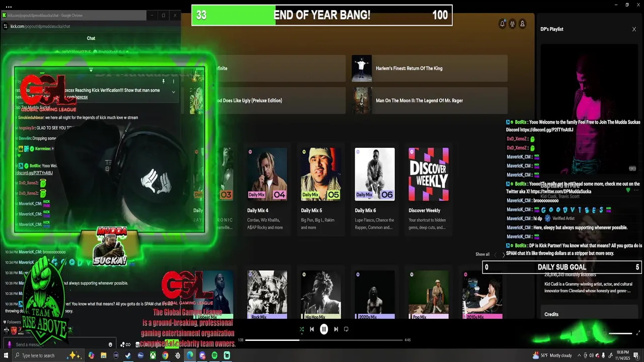Switch to Microsoft Edge in the taskbar
The height and width of the screenshot is (362, 644).
click(190, 355)
